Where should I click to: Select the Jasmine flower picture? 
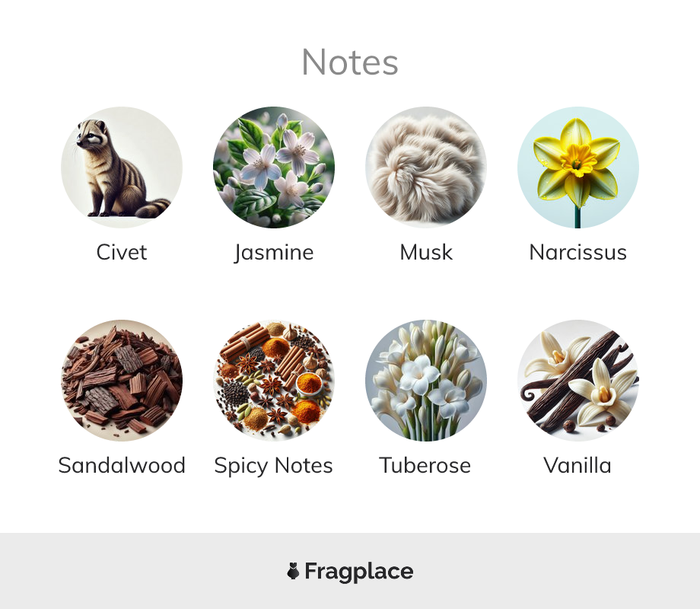274,167
